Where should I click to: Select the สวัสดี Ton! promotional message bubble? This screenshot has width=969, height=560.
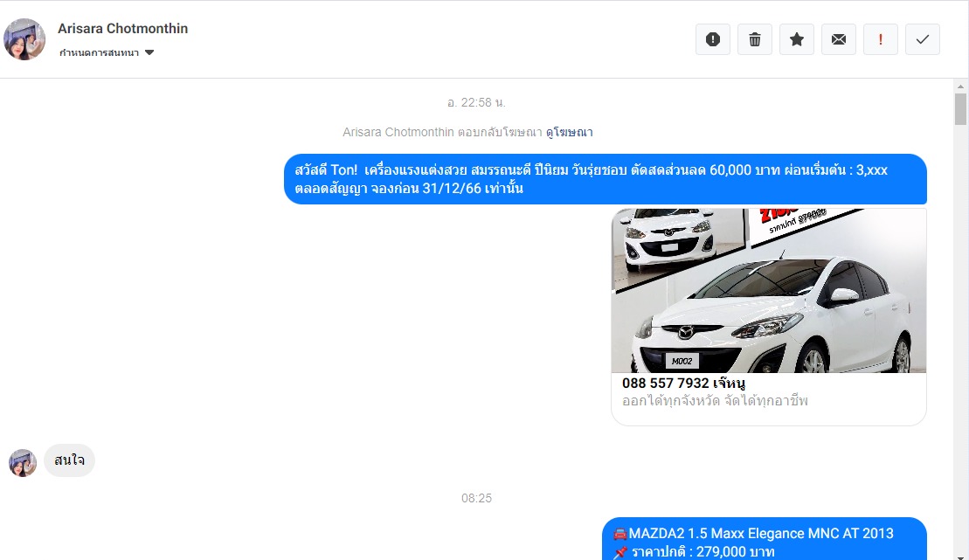tap(606, 179)
